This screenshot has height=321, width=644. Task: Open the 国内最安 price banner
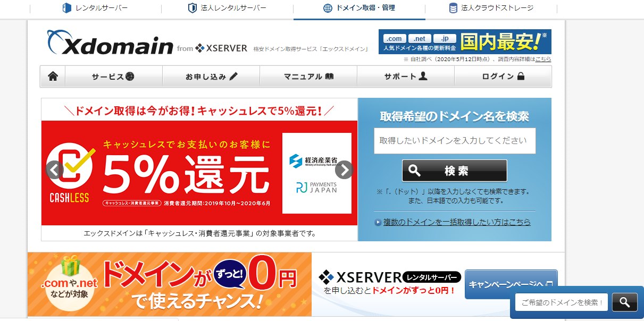[x=465, y=42]
